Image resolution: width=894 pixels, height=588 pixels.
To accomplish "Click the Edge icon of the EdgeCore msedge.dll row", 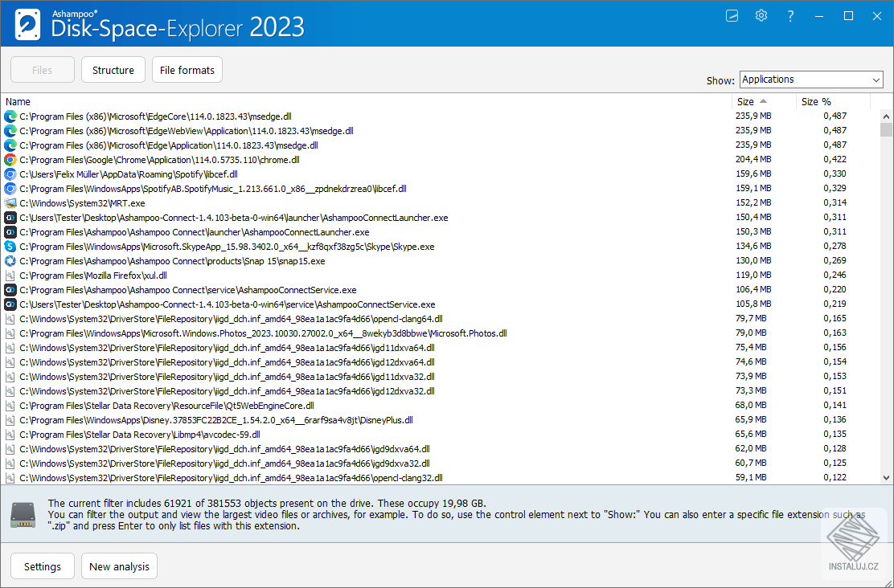I will (x=10, y=116).
